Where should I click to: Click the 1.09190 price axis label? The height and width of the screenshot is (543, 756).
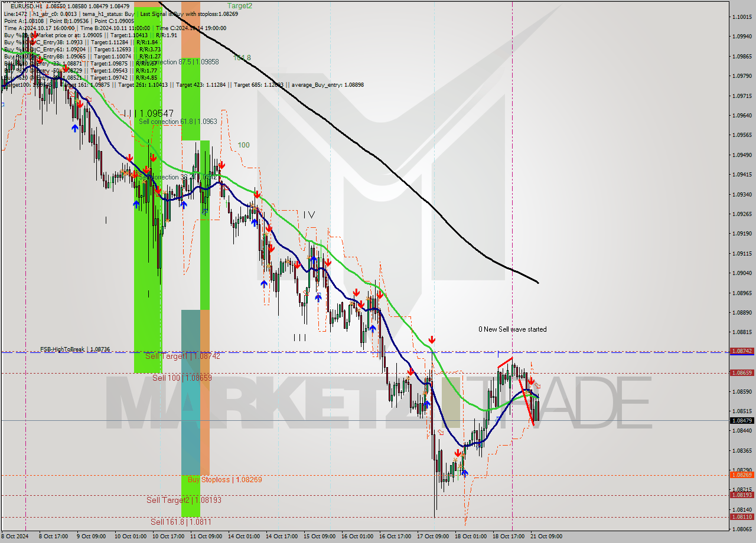tap(742, 233)
